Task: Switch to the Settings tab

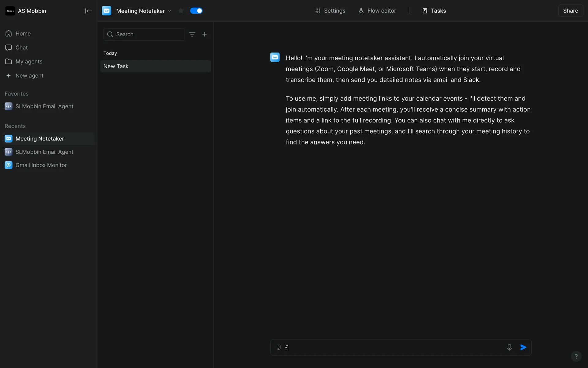Action: tap(330, 11)
